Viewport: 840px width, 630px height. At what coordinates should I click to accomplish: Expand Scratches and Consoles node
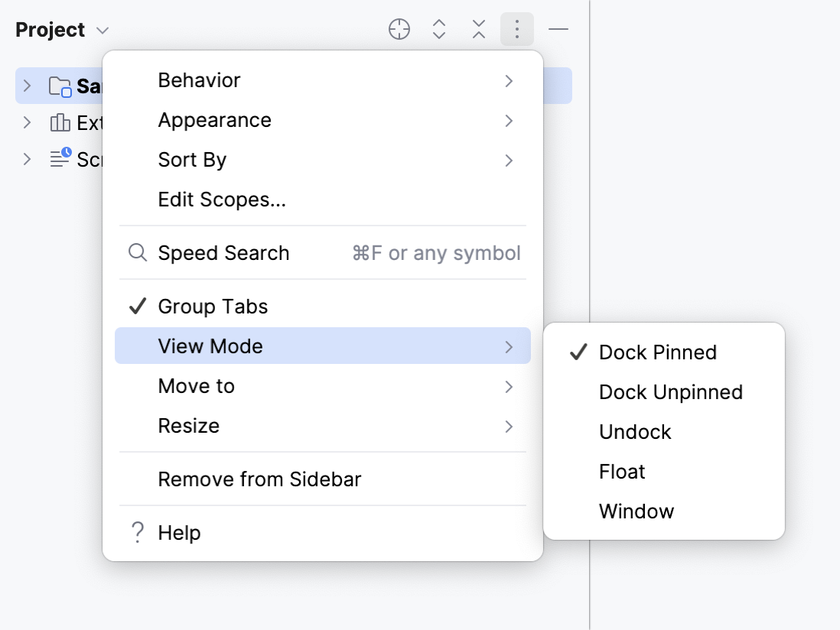(27, 159)
